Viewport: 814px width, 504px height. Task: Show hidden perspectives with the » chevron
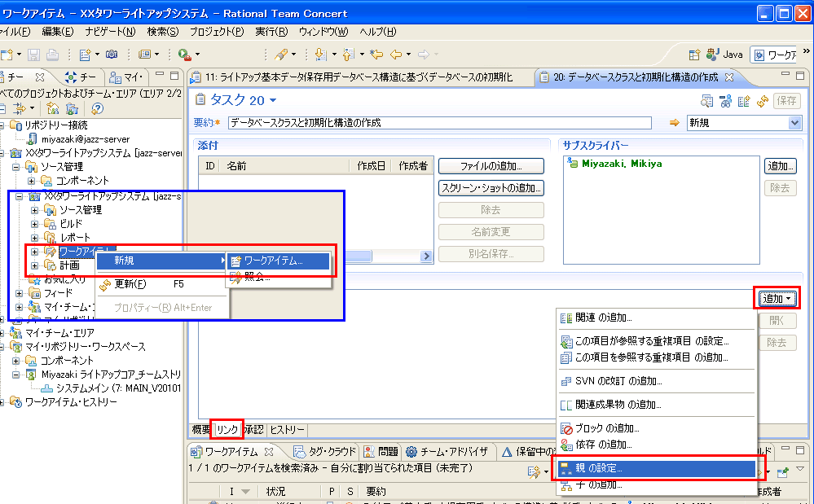806,50
